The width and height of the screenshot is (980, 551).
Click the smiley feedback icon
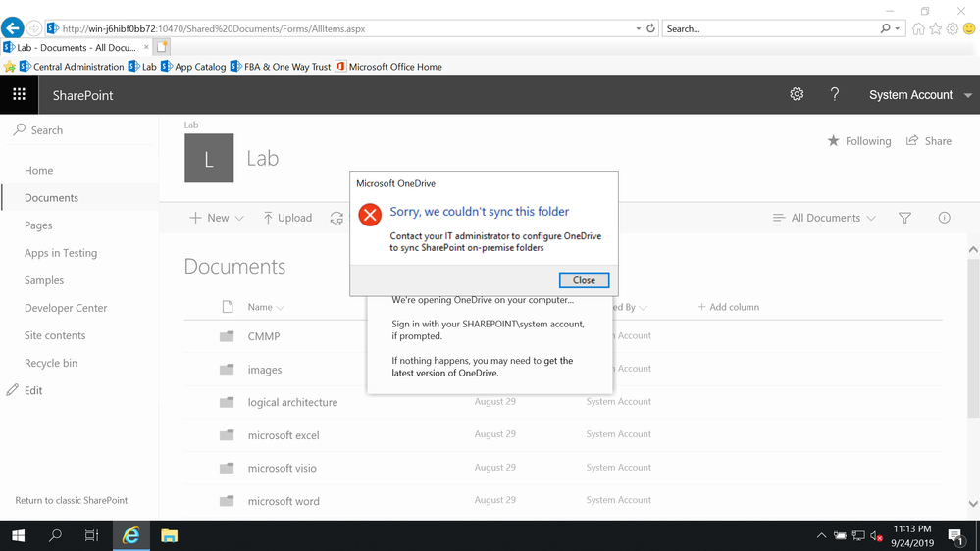tap(969, 28)
